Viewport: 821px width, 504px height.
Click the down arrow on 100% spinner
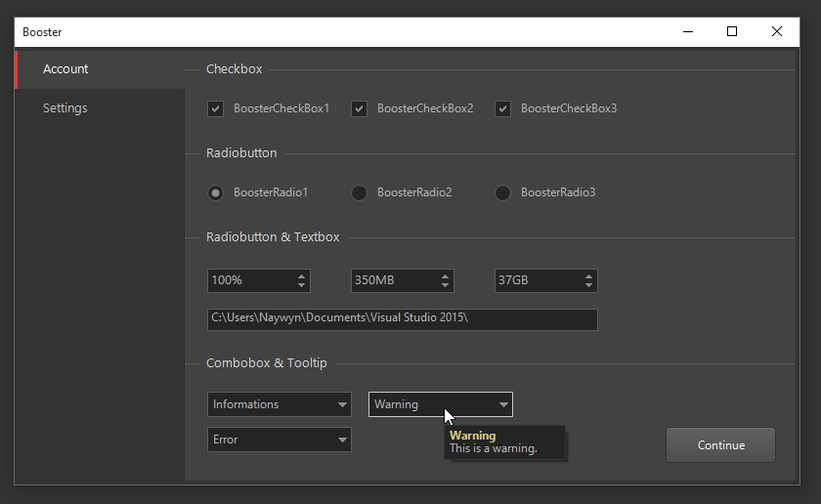[x=302, y=285]
